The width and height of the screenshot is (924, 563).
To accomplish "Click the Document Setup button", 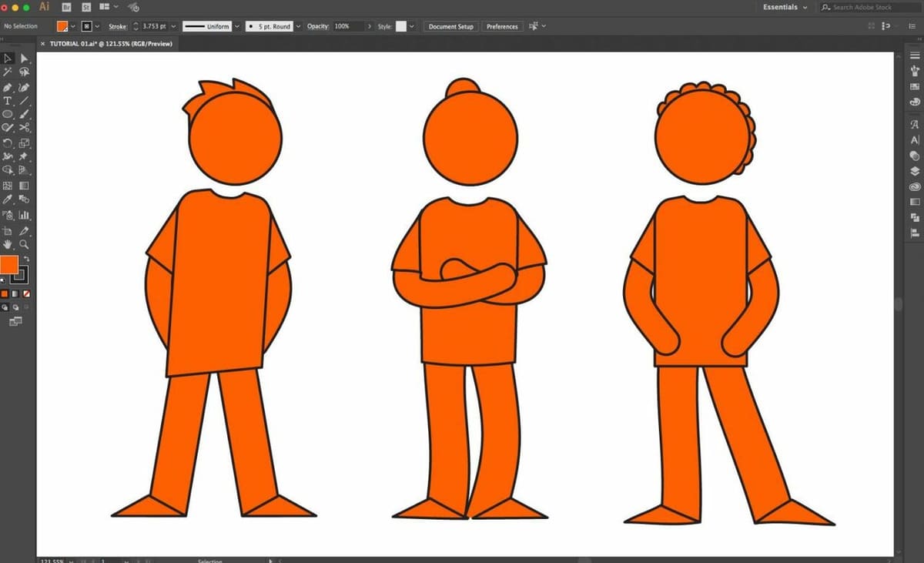I will (451, 26).
